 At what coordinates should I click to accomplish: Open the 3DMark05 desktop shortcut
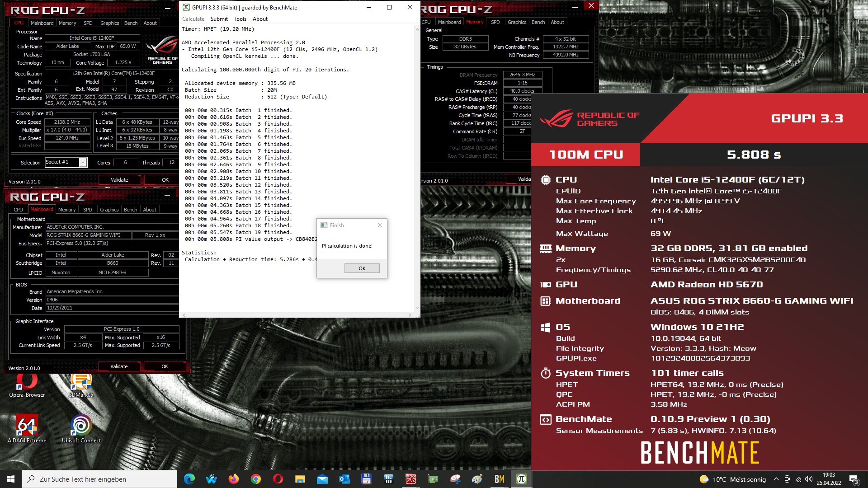tap(81, 385)
